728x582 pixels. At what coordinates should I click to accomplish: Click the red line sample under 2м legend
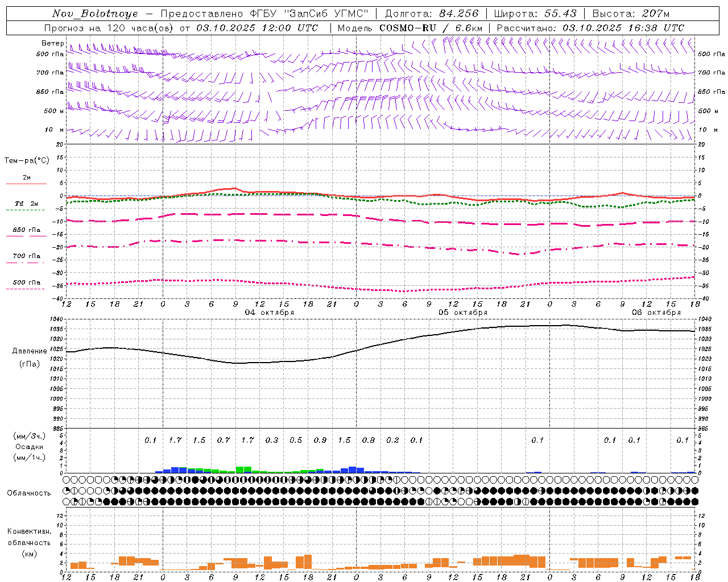pos(26,184)
